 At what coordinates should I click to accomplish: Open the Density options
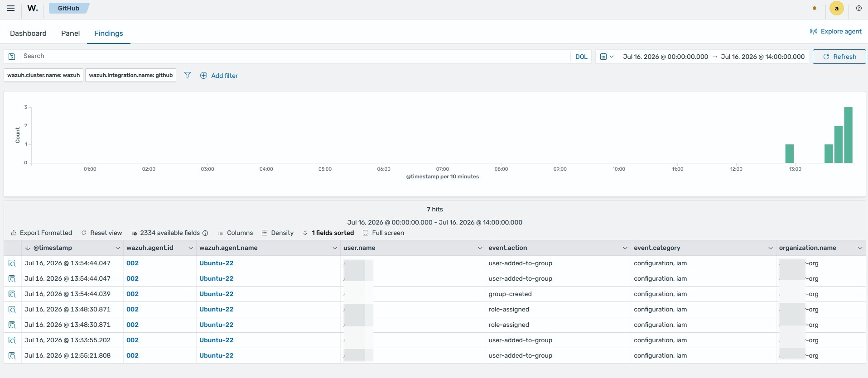point(278,233)
